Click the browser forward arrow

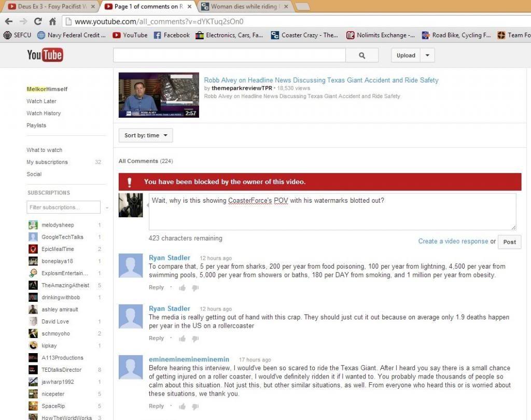coord(23,21)
